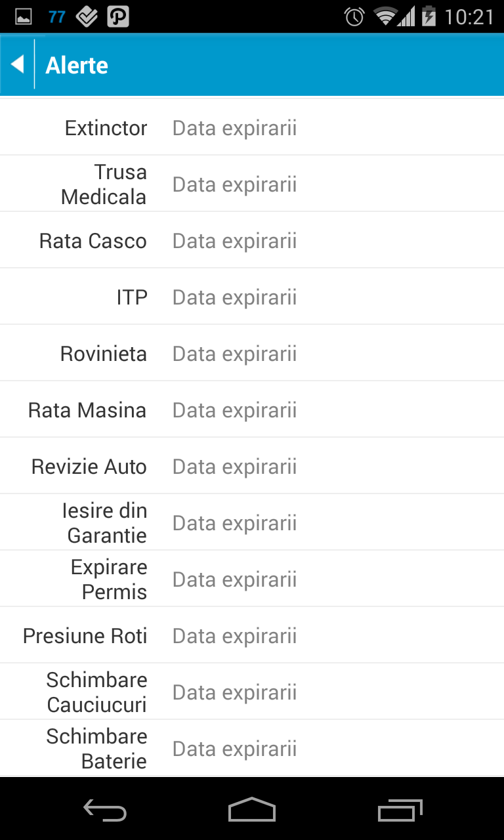Tap the Wi-Fi status icon

(385, 16)
